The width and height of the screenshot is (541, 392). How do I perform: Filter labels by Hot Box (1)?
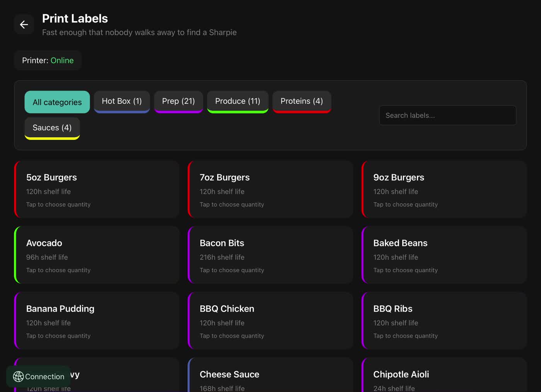tap(122, 102)
